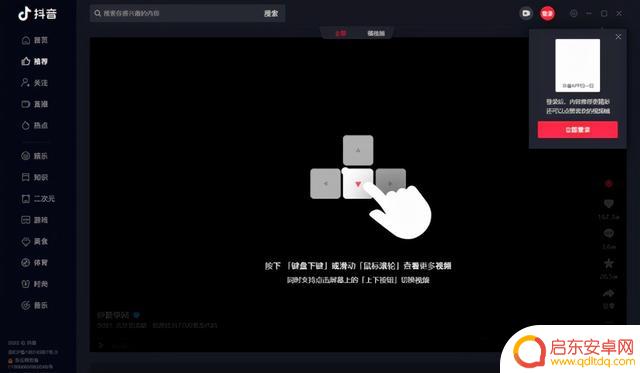Like the video with heart icon
This screenshot has height=373, width=640.
609,204
